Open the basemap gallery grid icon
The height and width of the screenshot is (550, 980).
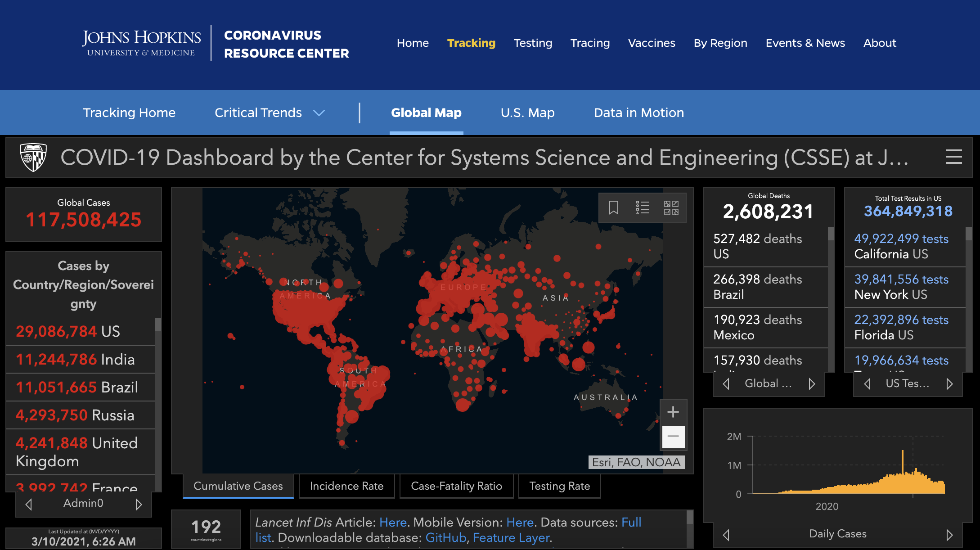(671, 207)
